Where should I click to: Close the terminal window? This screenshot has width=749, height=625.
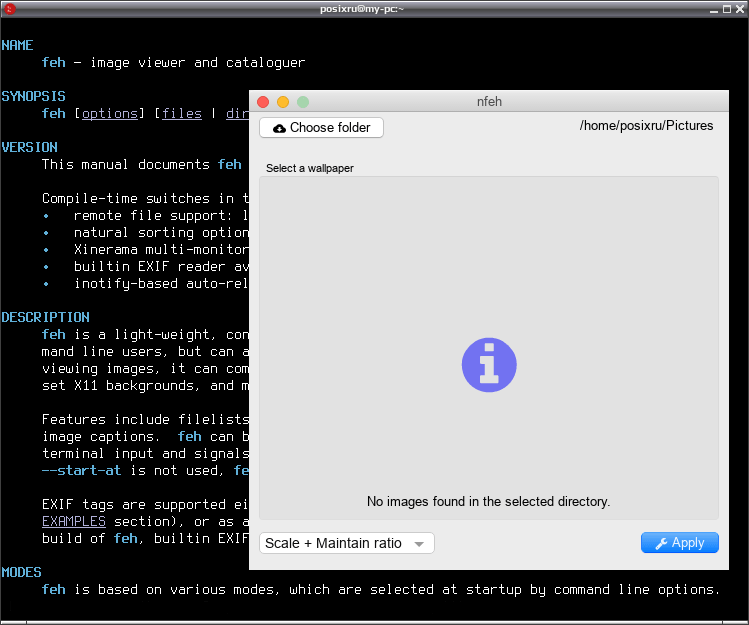pyautogui.click(x=740, y=9)
